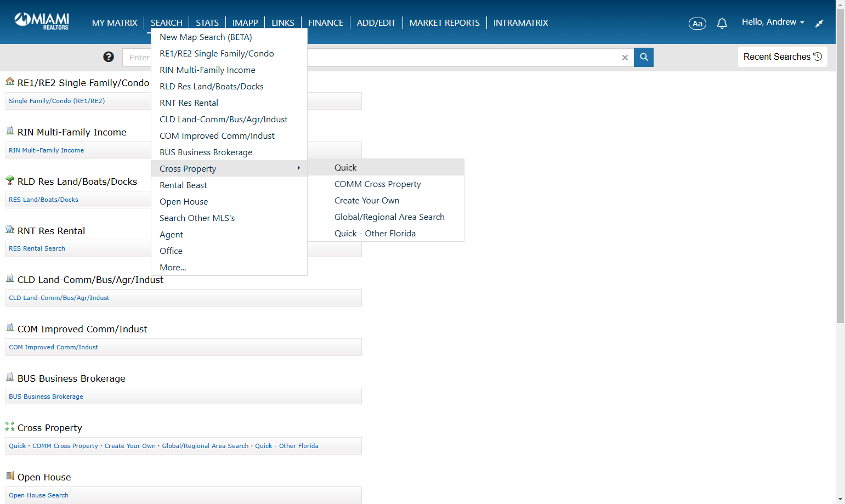The height and width of the screenshot is (504, 845).
Task: Open the notifications bell
Action: click(722, 23)
